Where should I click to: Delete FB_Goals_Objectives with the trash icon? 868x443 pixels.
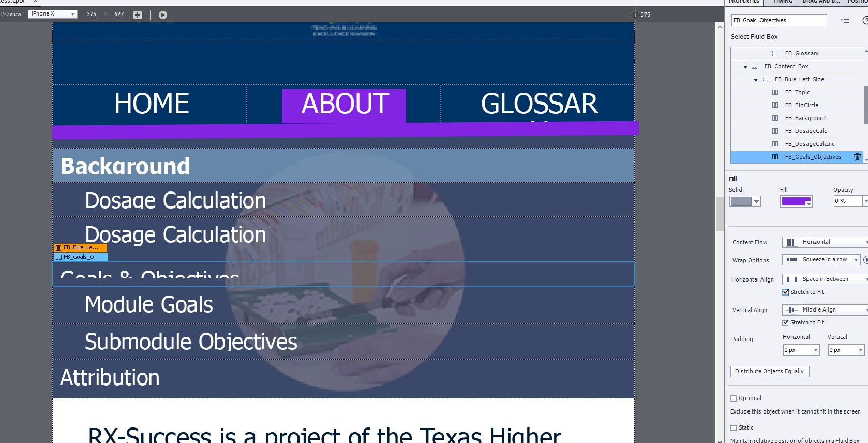coord(857,157)
